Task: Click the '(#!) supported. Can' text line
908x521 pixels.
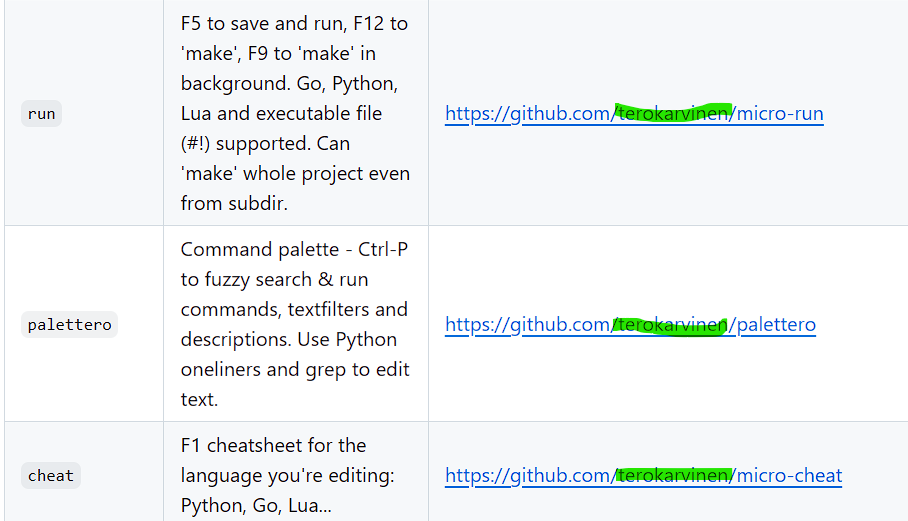Action: [x=265, y=144]
